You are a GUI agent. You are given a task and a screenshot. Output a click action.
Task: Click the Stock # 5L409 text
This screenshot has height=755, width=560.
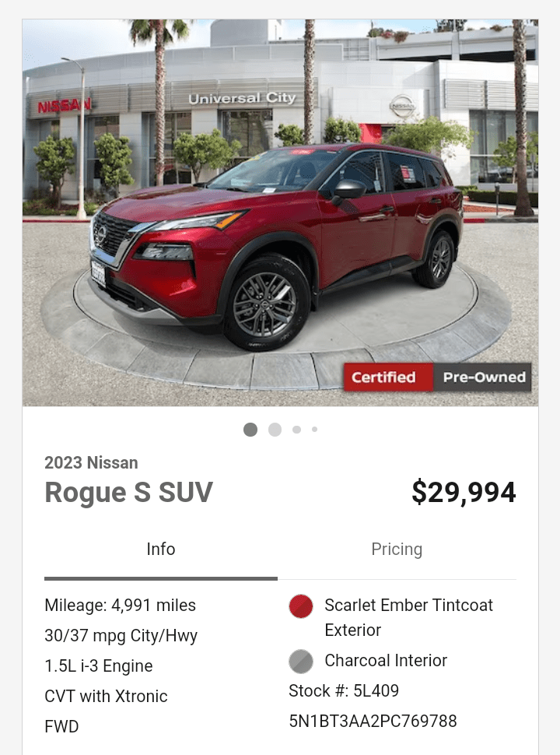[x=344, y=690]
